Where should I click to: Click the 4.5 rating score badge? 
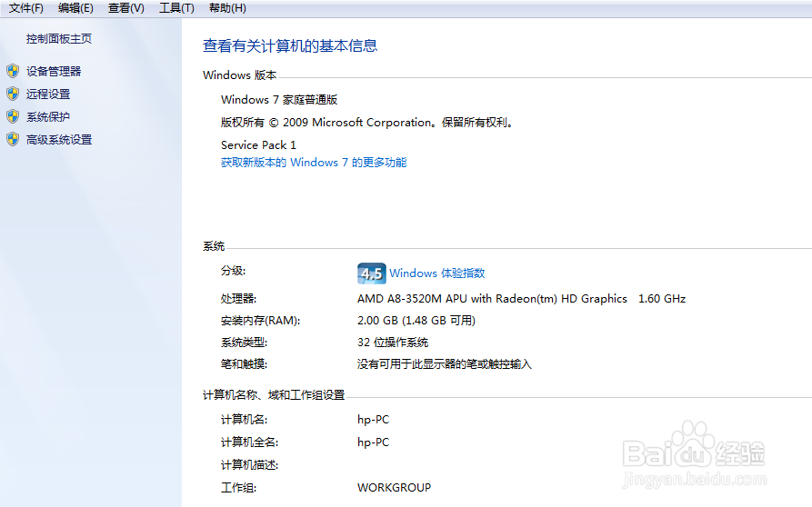tap(371, 273)
